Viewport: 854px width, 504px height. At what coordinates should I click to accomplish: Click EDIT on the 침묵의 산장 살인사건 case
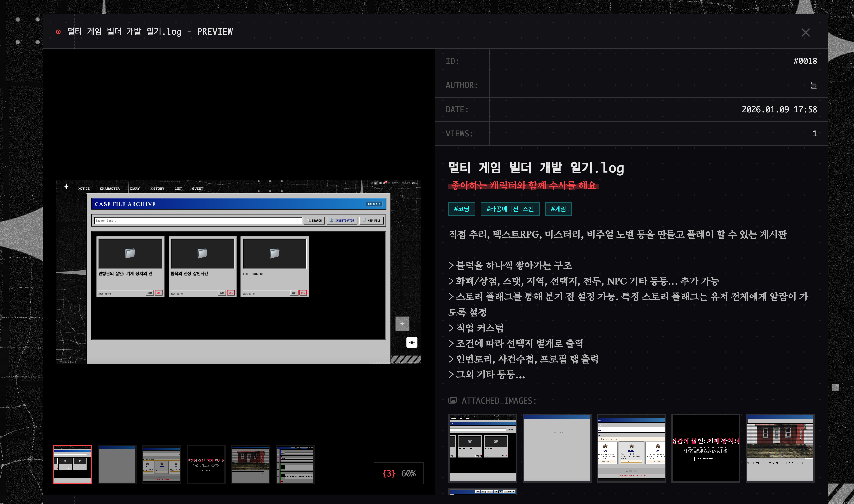pos(222,292)
